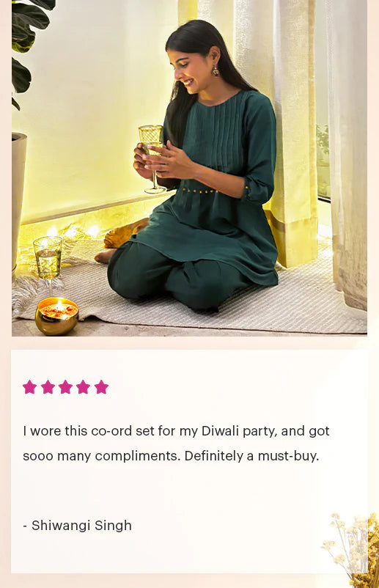
Task: Click the lit candle bowl in photo
Action: (57, 316)
